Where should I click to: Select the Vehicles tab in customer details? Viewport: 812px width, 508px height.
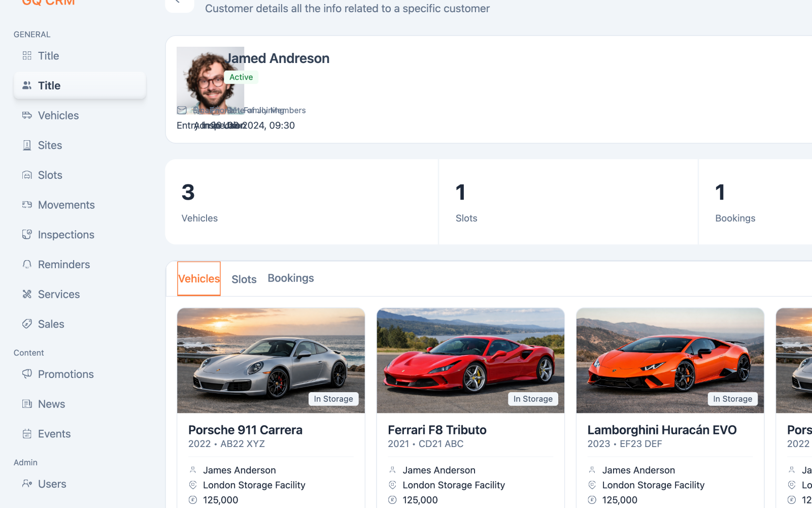pos(199,278)
